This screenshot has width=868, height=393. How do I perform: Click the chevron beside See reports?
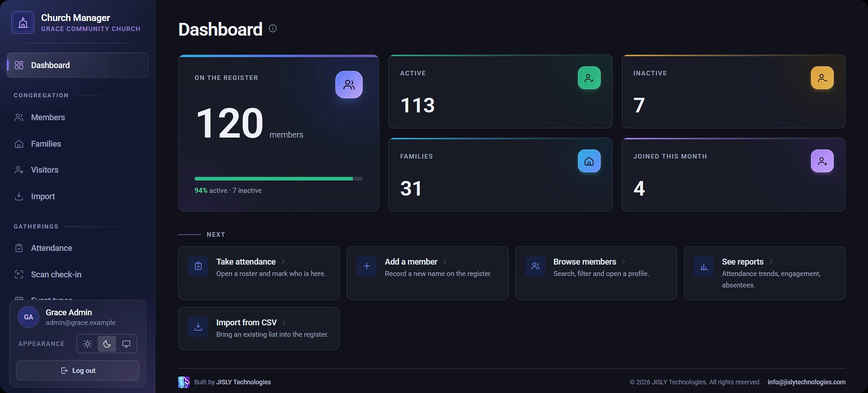point(771,262)
